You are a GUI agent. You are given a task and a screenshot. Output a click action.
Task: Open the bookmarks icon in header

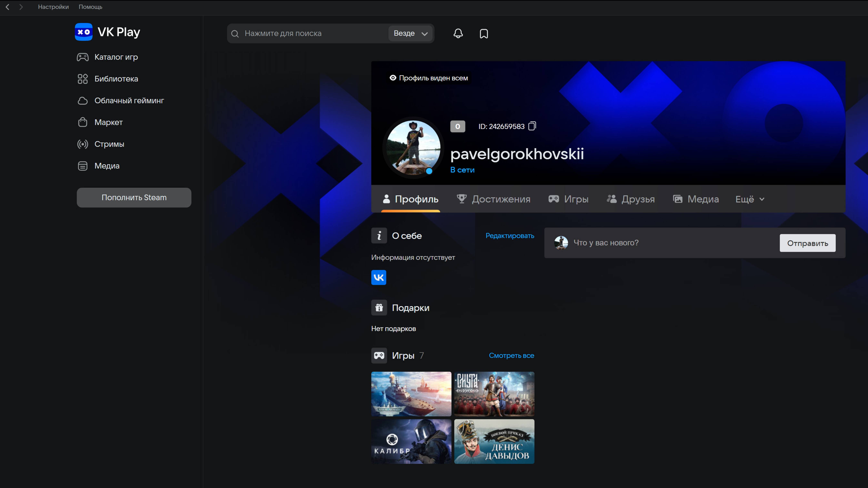(x=484, y=33)
